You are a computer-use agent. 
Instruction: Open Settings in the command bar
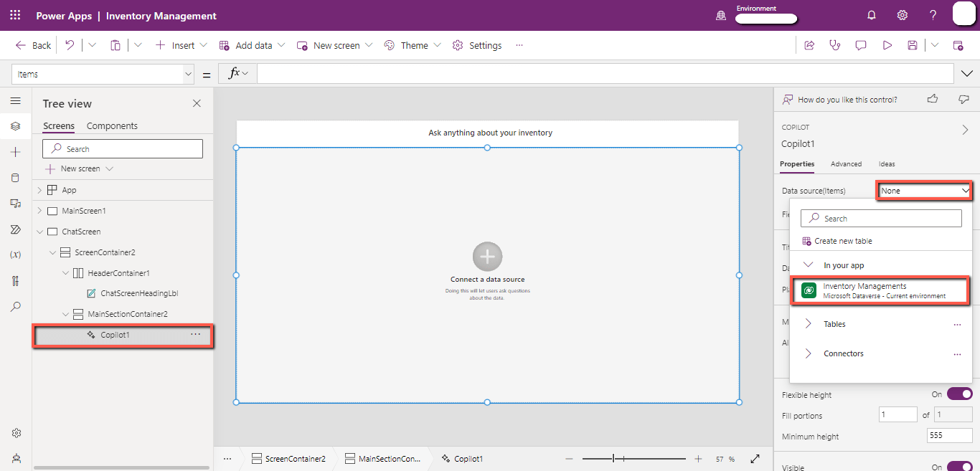(477, 45)
